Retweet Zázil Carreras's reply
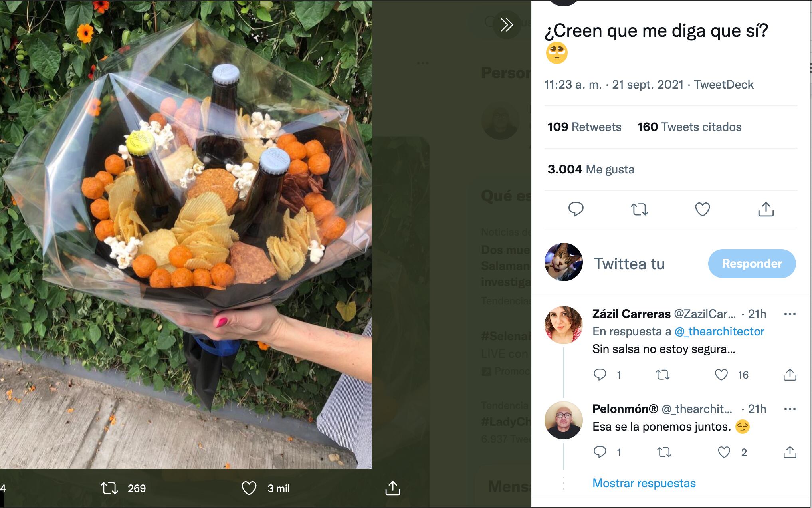This screenshot has width=812, height=508. [663, 375]
